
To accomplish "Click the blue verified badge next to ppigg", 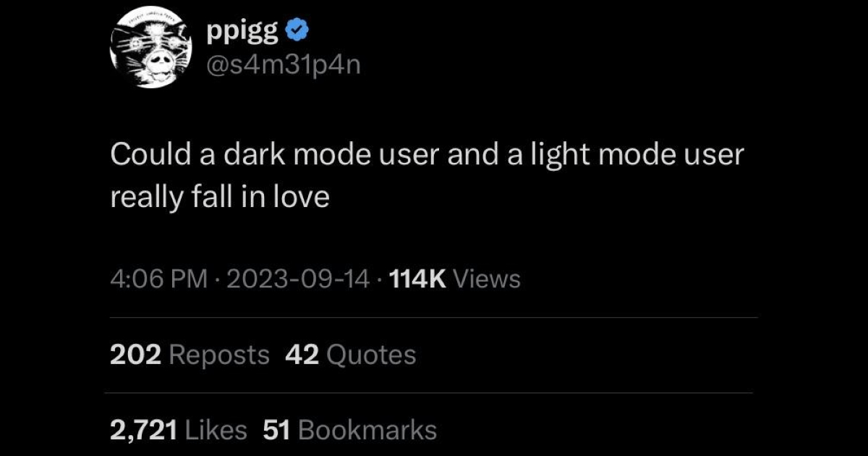I will (x=295, y=30).
